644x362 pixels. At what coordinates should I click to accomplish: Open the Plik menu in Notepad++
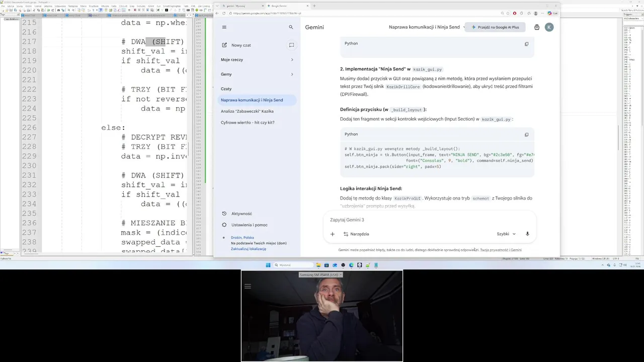pos(3,6)
